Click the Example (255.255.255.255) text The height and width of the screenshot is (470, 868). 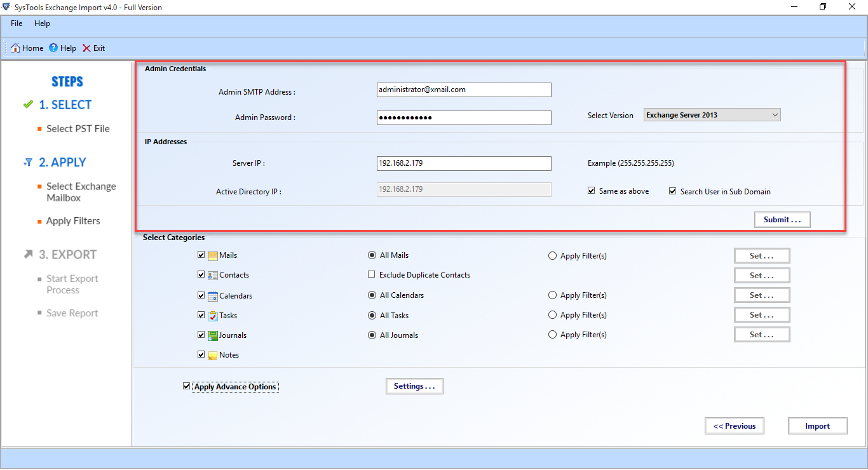(x=630, y=163)
